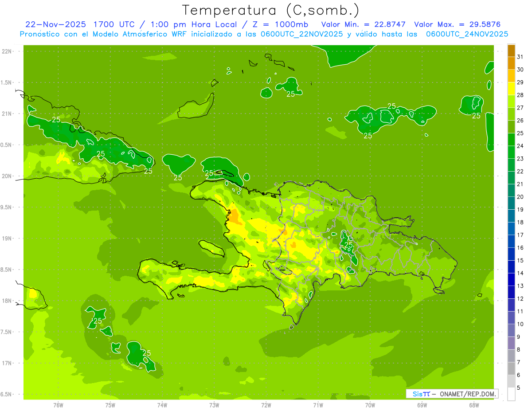
Task: Click the colorbar label '13'
Action: point(520,286)
